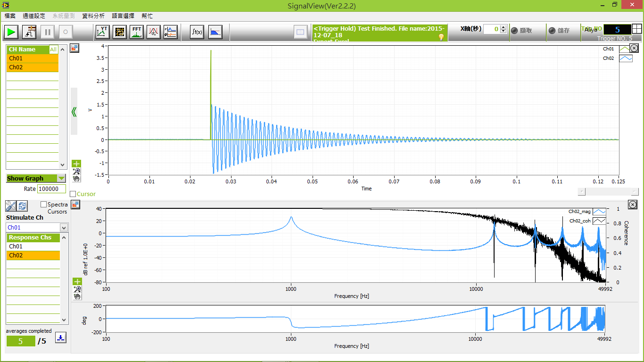Open the 系統量測 menu

(x=64, y=16)
